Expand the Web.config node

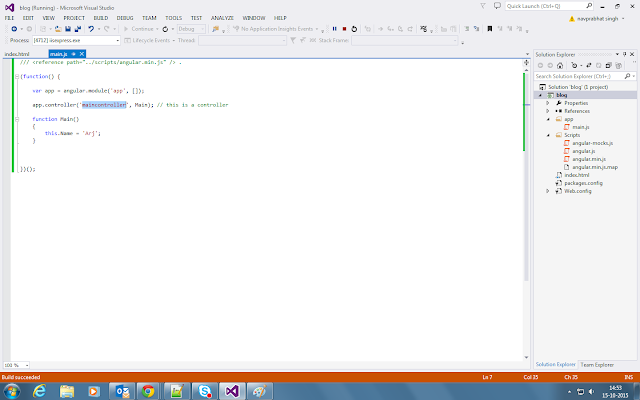(548, 191)
